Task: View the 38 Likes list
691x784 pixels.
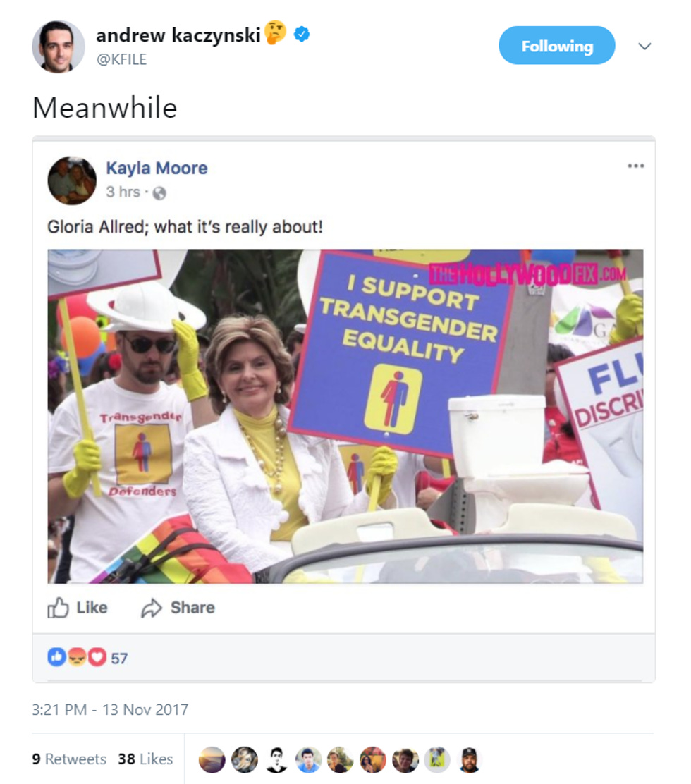Action: (x=145, y=759)
